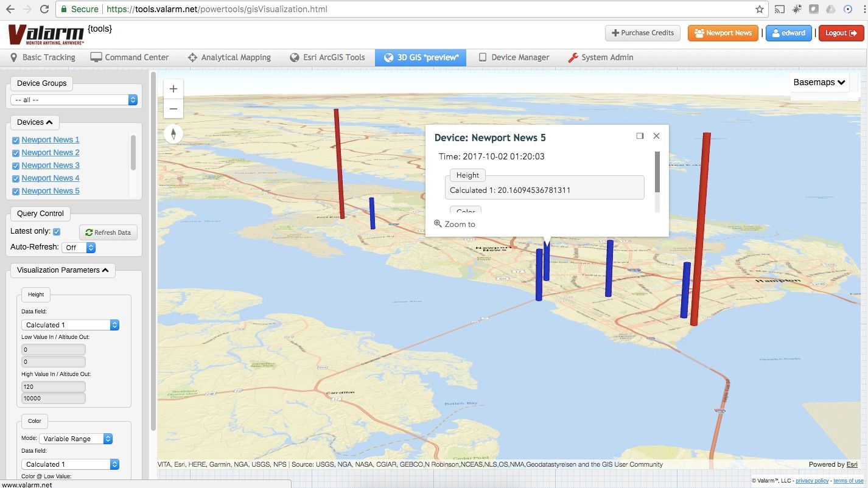Open the Command Center tab
868x488 pixels.
click(130, 57)
